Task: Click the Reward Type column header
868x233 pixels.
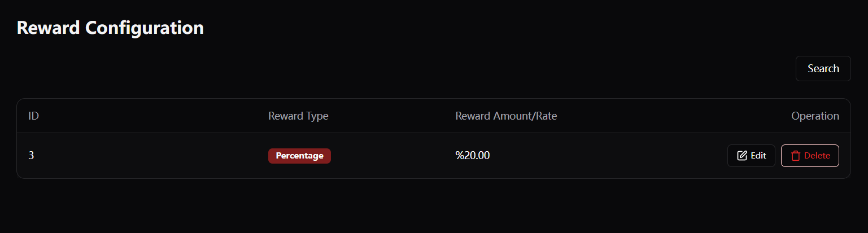Action: point(298,116)
